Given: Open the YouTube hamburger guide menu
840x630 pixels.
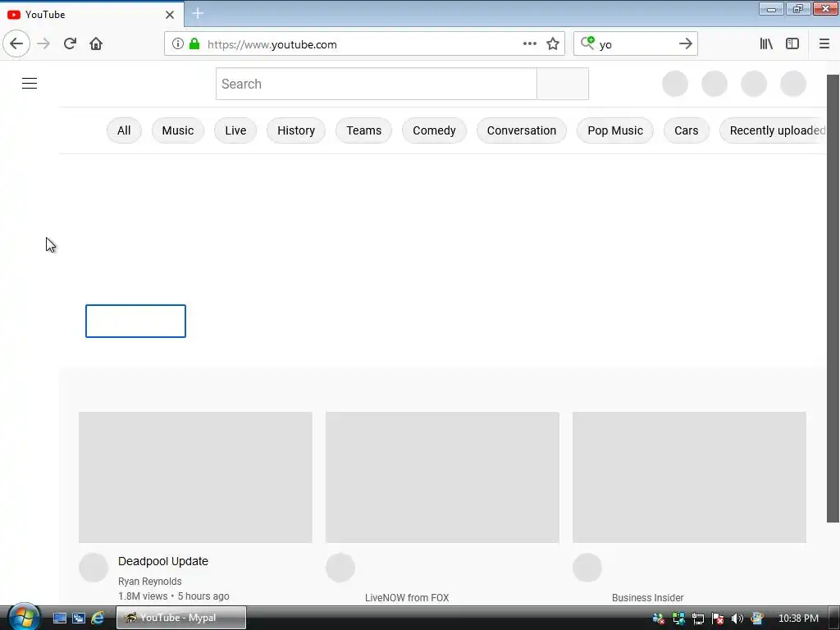Looking at the screenshot, I should (30, 83).
